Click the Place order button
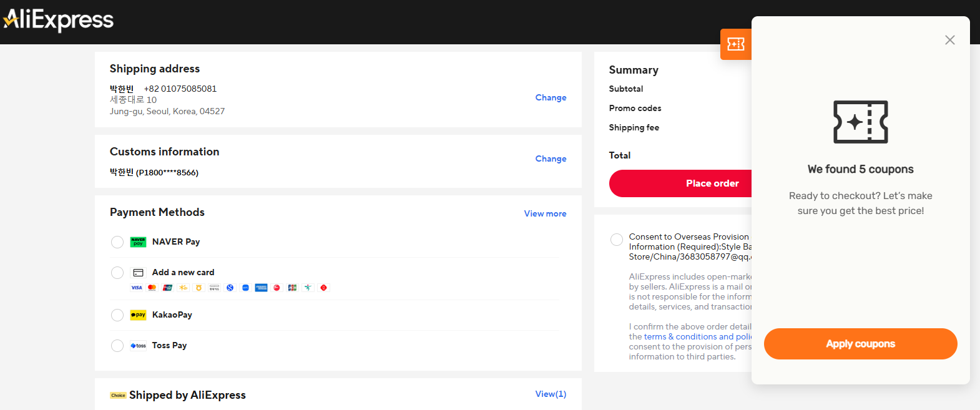 pyautogui.click(x=680, y=183)
